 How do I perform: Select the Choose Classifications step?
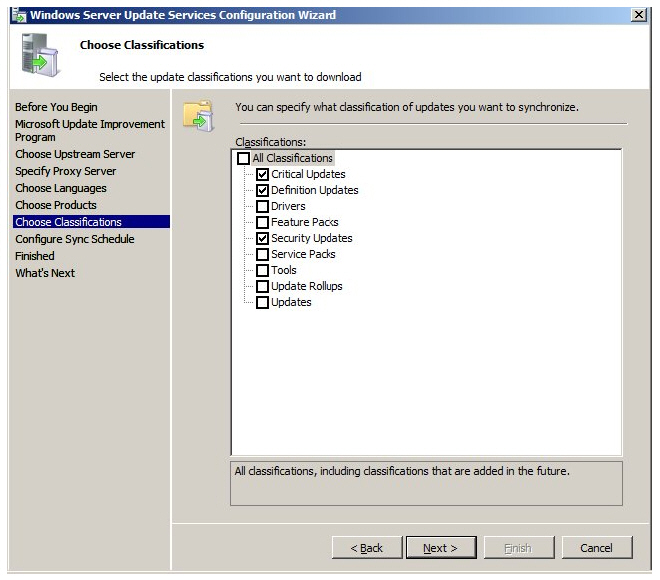(x=91, y=222)
